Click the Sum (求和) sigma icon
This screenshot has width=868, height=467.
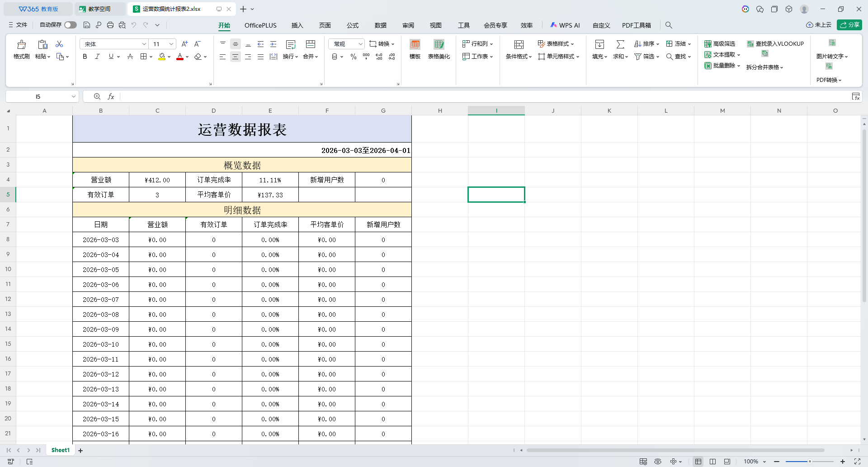point(620,44)
